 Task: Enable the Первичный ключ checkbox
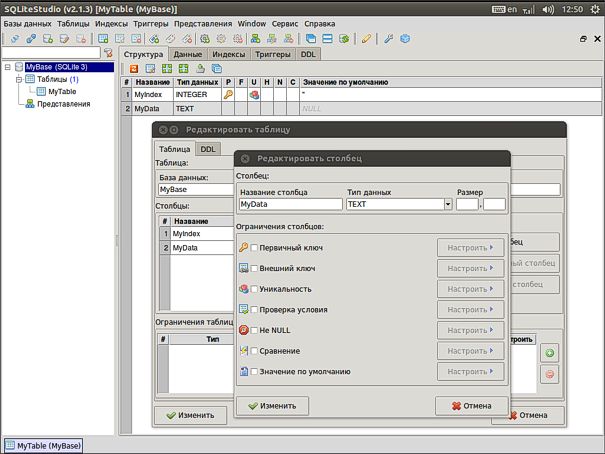254,248
